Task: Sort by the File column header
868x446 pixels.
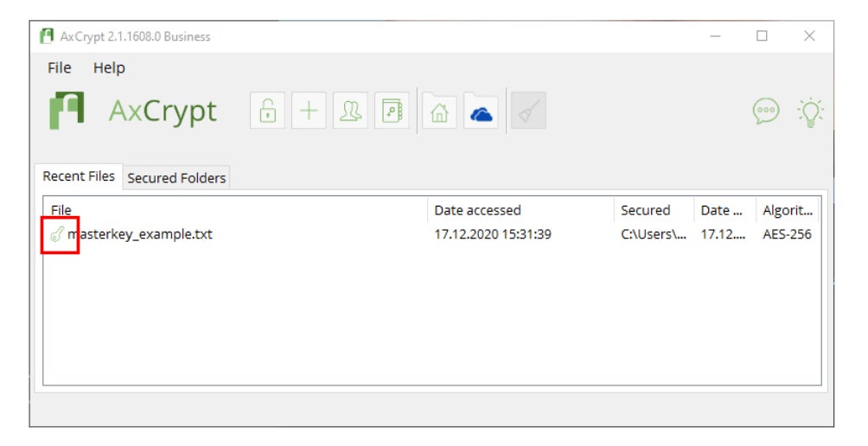Action: (235, 210)
